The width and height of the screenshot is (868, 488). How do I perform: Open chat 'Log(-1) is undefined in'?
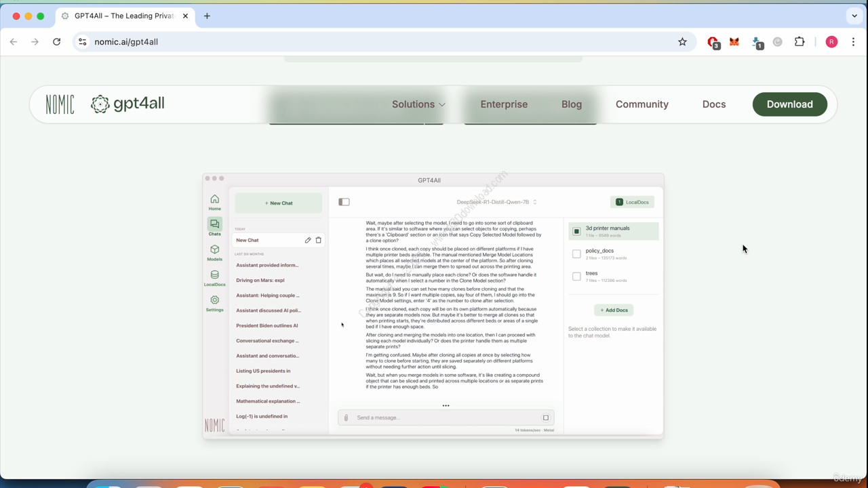pos(262,416)
